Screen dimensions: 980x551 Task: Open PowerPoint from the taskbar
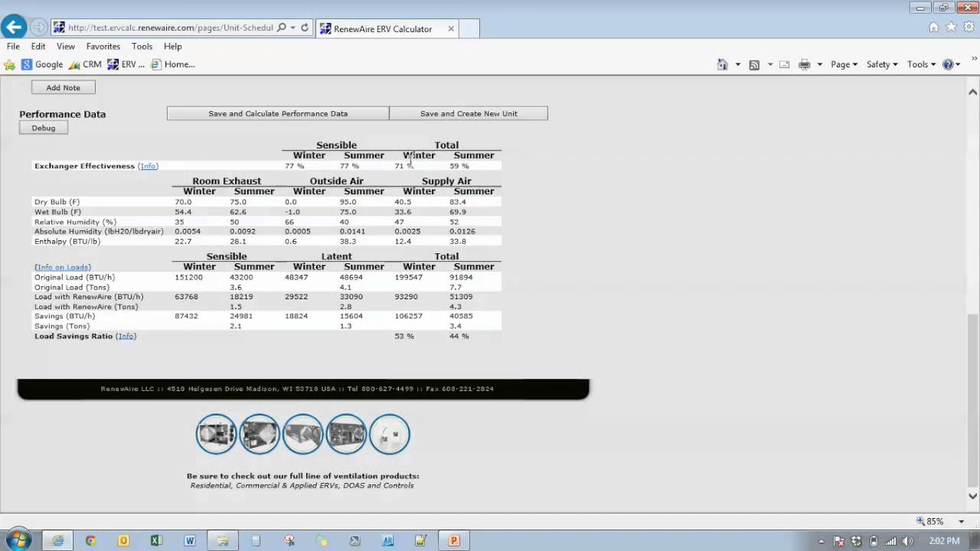[453, 540]
